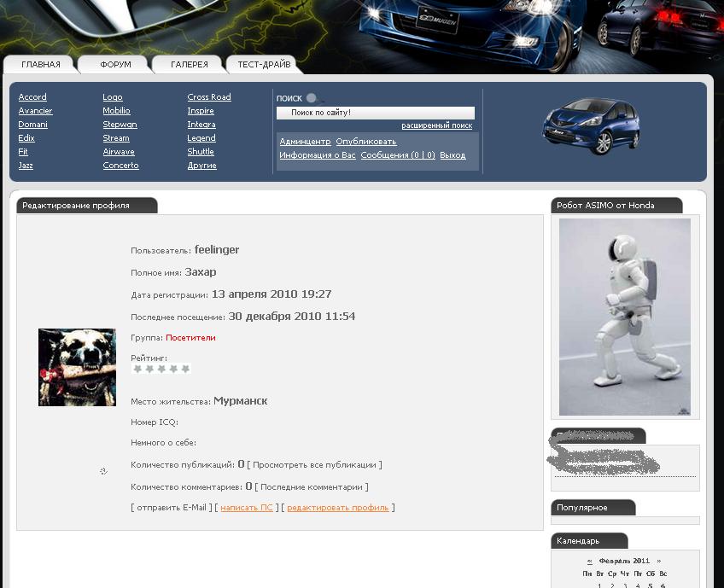Open the Jazz model link

(26, 166)
